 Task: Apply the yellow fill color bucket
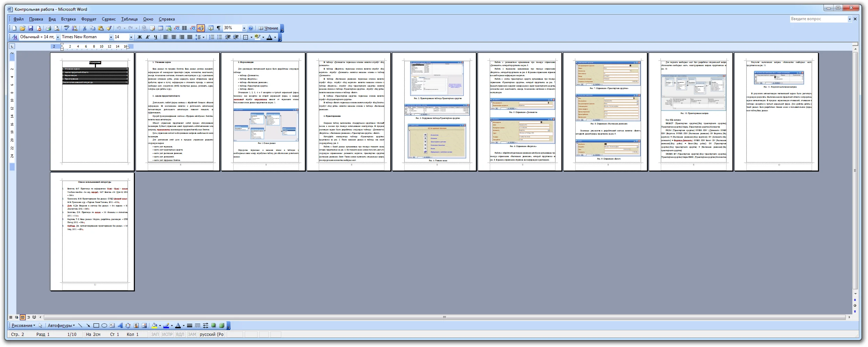tap(154, 325)
